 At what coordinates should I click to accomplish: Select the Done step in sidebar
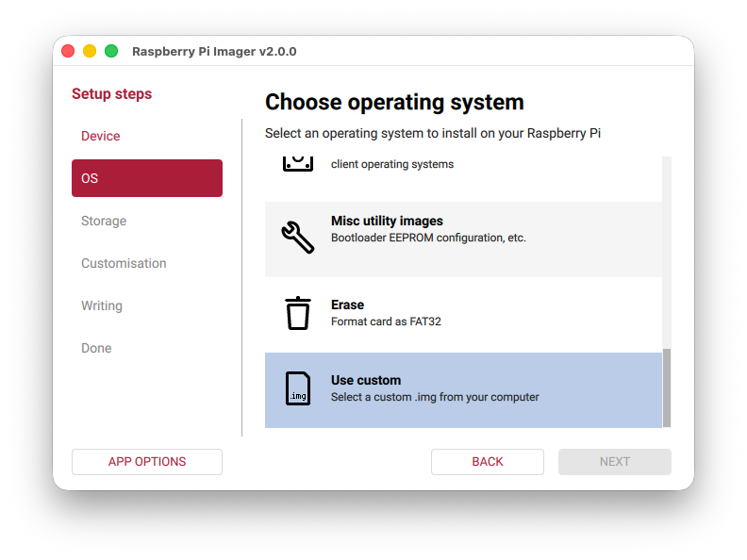(x=147, y=348)
